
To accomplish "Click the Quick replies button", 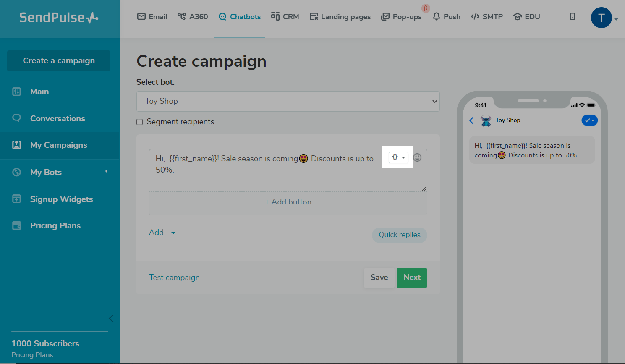I will click(x=399, y=235).
